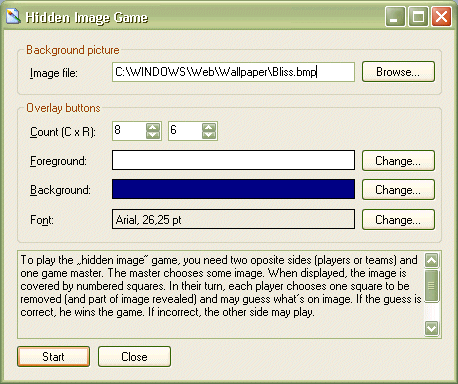This screenshot has width=458, height=384.
Task: Click the 'Background picture' group heading
Action: 73,50
